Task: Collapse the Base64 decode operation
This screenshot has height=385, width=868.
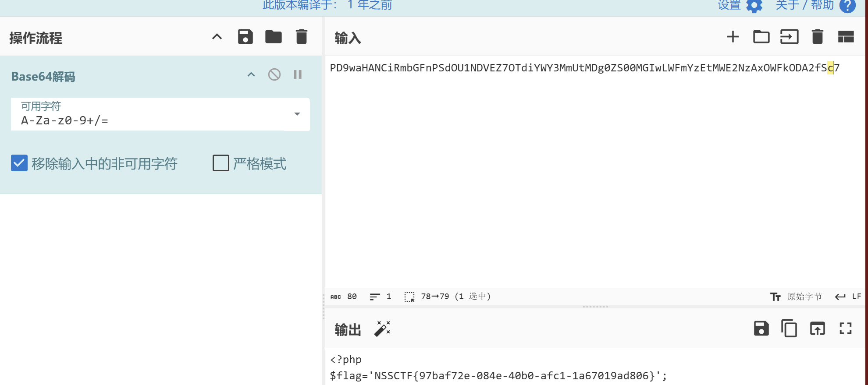Action: click(251, 74)
